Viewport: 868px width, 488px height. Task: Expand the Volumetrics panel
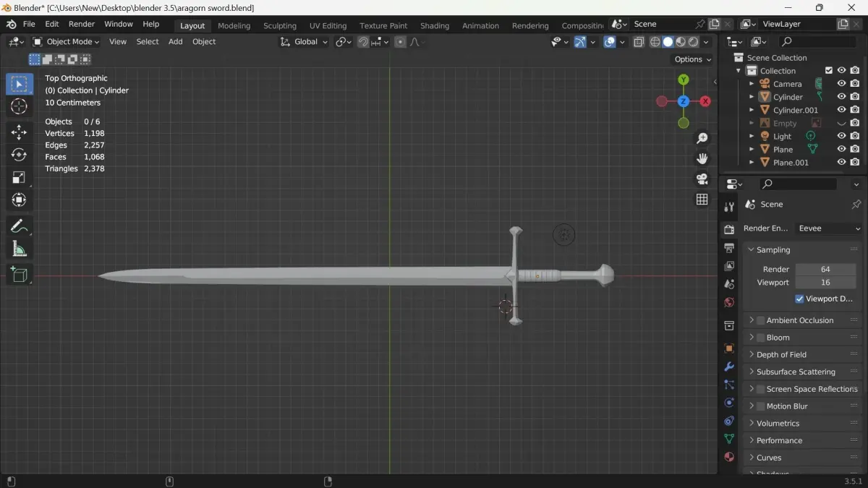751,423
